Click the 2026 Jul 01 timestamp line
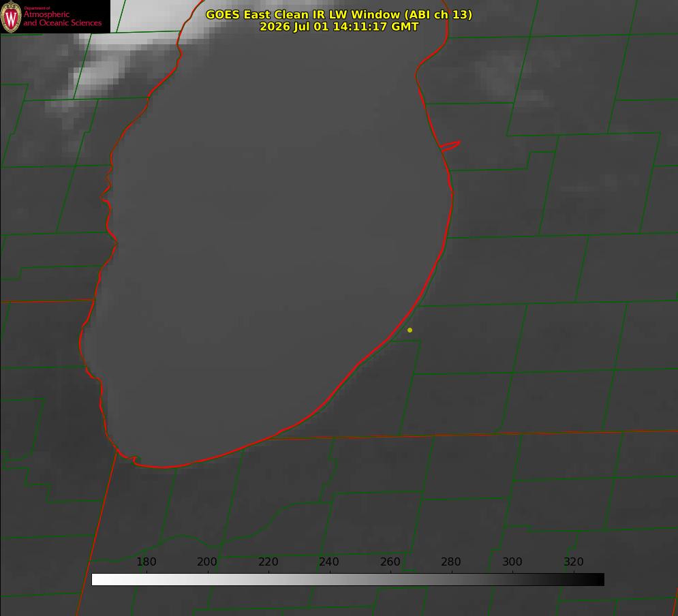Image resolution: width=678 pixels, height=616 pixels. (x=339, y=27)
